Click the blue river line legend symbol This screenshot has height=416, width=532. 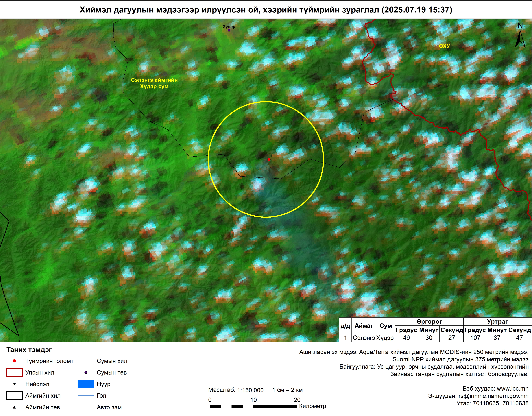tap(86, 395)
